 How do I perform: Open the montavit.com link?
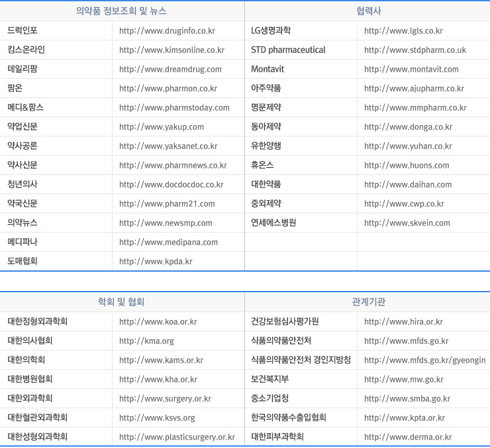(411, 70)
